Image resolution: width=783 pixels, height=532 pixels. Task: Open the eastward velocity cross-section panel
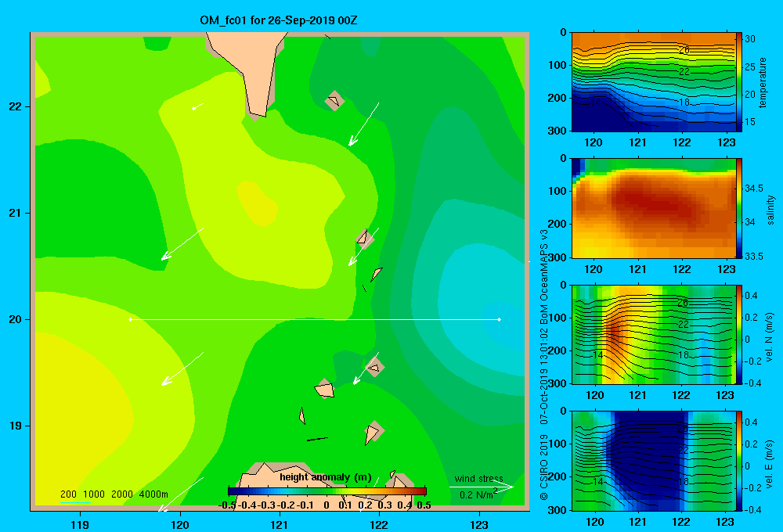[653, 461]
